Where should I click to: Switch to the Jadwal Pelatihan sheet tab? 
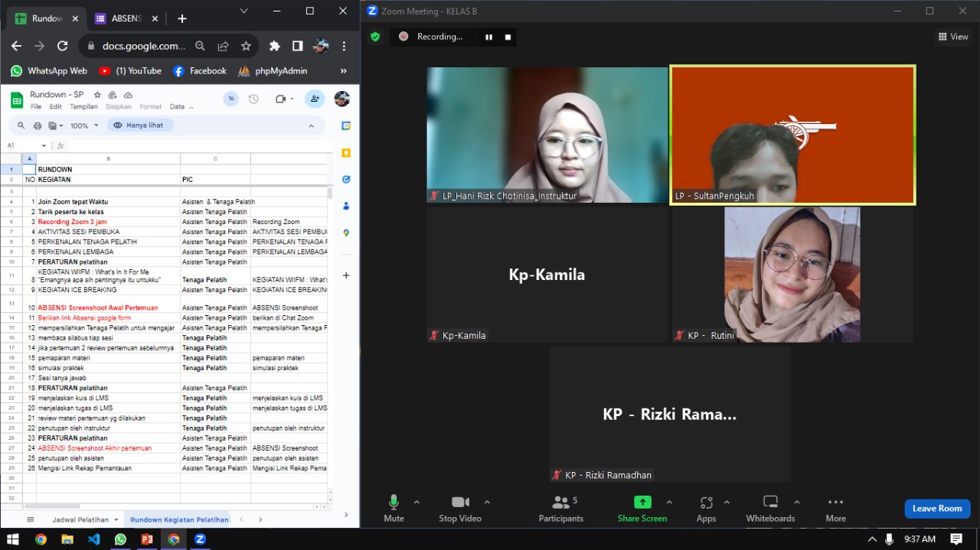80,519
